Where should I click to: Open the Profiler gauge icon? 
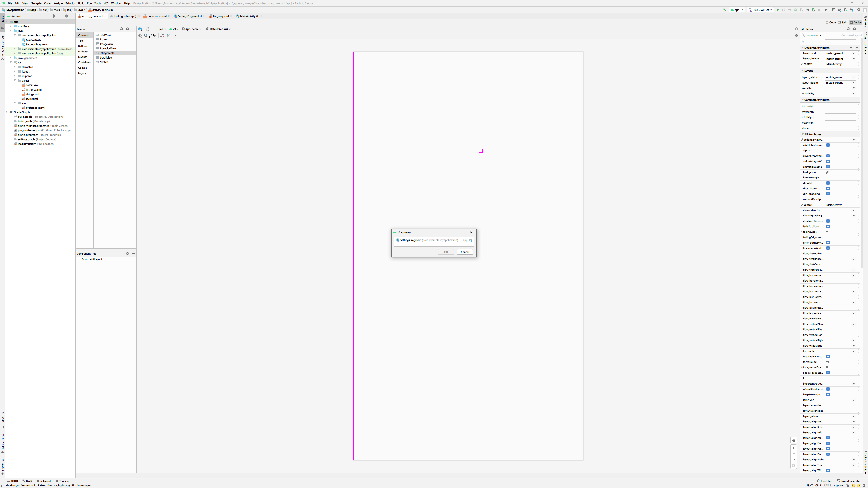click(807, 10)
